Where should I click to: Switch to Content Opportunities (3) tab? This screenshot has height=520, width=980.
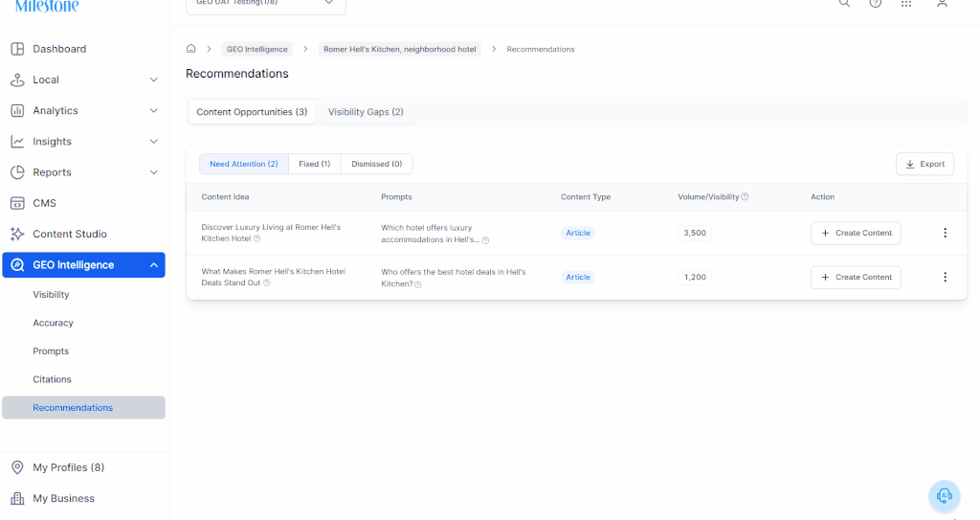pos(252,112)
